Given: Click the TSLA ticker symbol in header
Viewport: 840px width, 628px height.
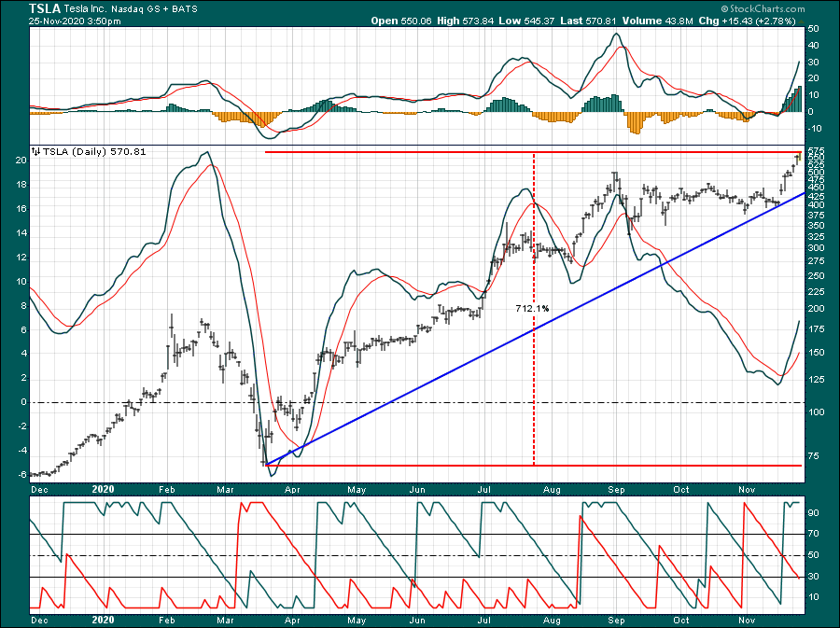Looking at the screenshot, I should [45, 7].
